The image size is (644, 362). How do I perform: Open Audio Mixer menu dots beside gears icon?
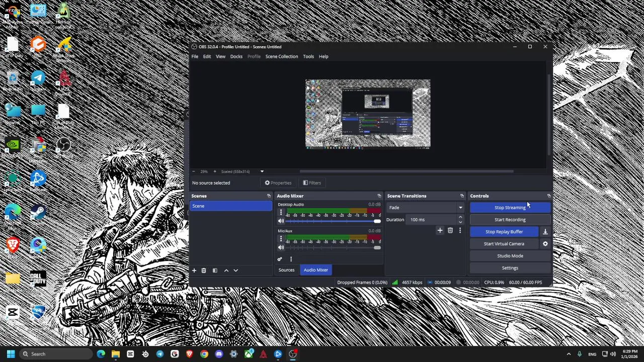pyautogui.click(x=290, y=259)
